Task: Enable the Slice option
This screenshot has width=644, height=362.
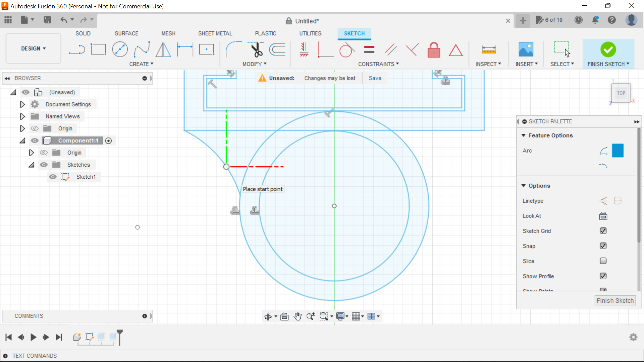Action: tap(603, 261)
